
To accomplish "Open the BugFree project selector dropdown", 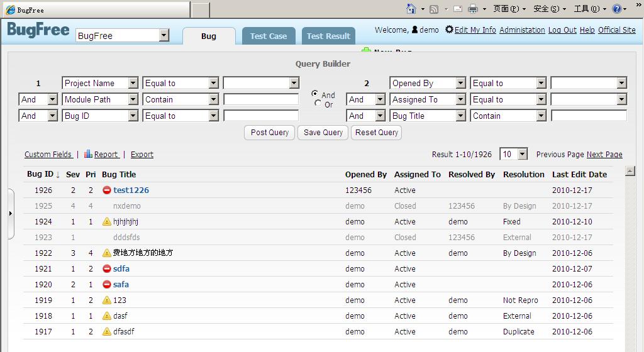I will 164,35.
